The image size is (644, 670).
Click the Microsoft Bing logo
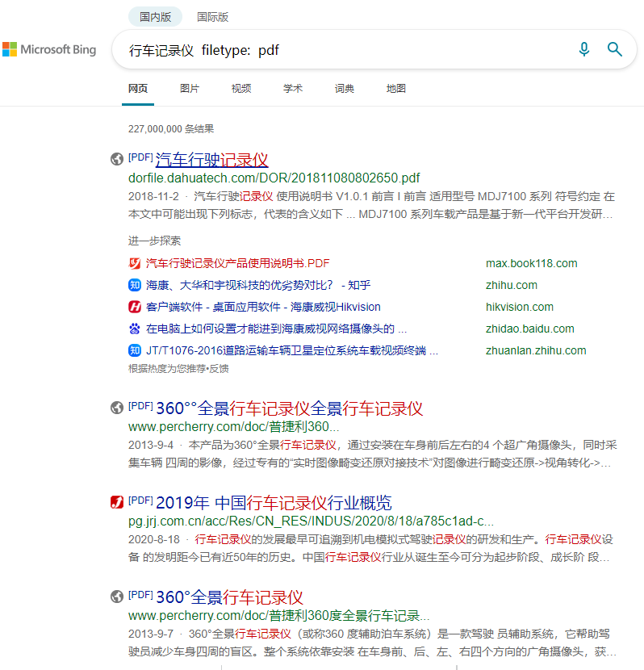(49, 49)
